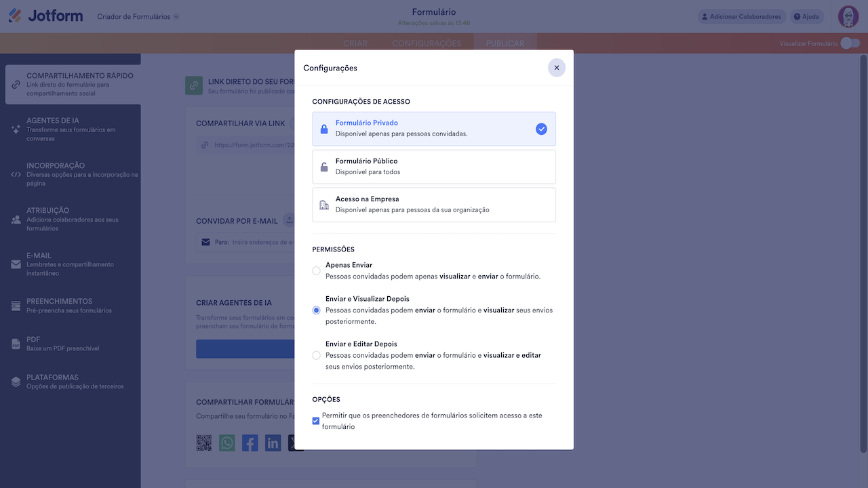Switch to the CRIAR tab
Screen dimensions: 868x488
355,43
